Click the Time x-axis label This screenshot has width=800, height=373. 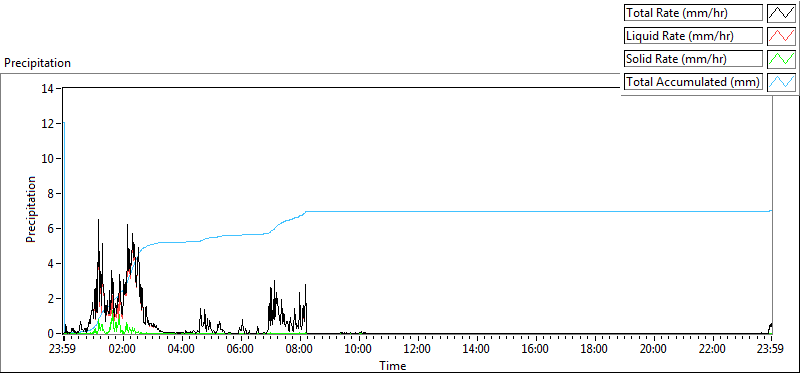[392, 365]
